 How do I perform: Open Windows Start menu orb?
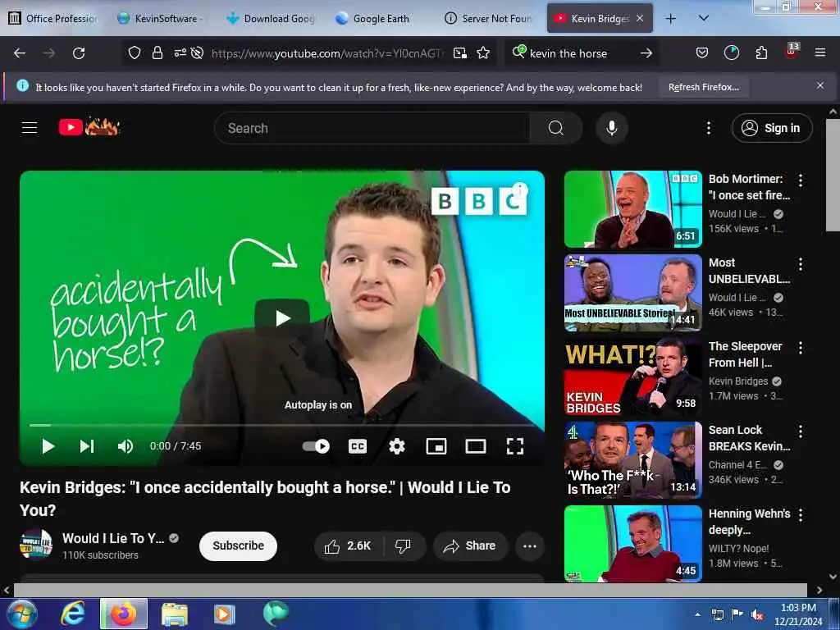coord(21,614)
